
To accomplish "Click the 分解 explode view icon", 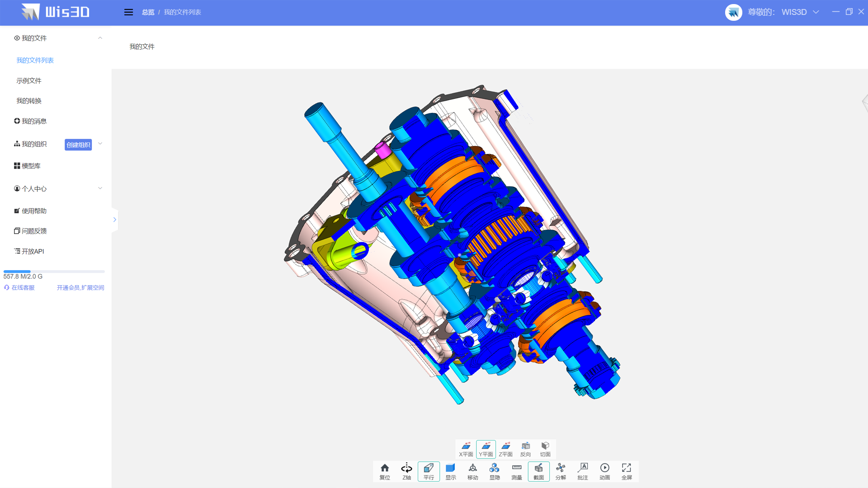I will tap(561, 471).
